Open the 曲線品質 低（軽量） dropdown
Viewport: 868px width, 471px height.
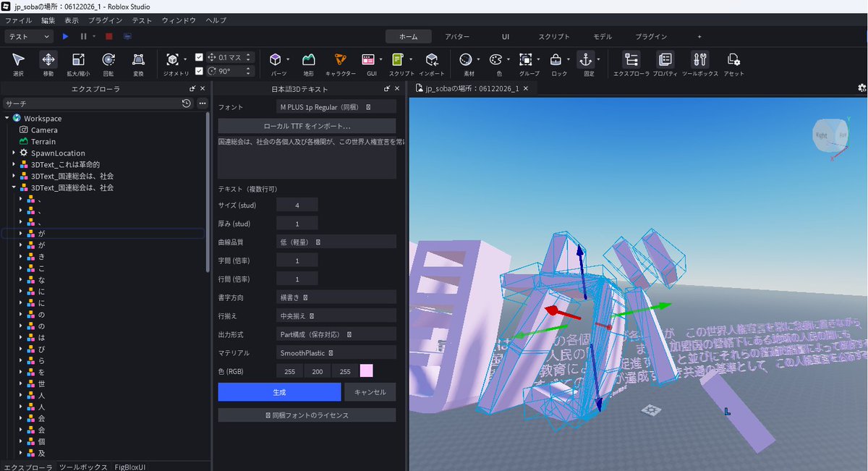[x=336, y=242]
